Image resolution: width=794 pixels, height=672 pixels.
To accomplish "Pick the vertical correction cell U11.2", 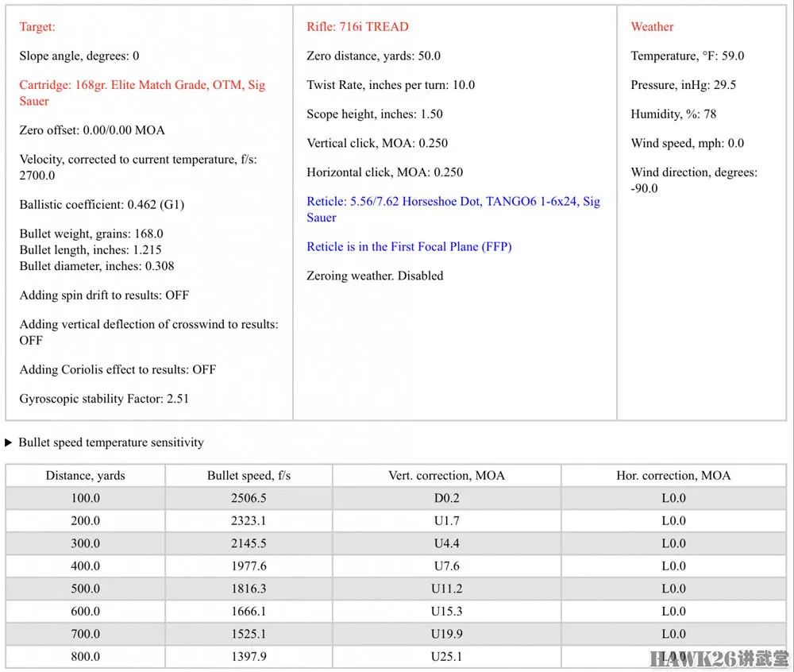I will pyautogui.click(x=446, y=589).
